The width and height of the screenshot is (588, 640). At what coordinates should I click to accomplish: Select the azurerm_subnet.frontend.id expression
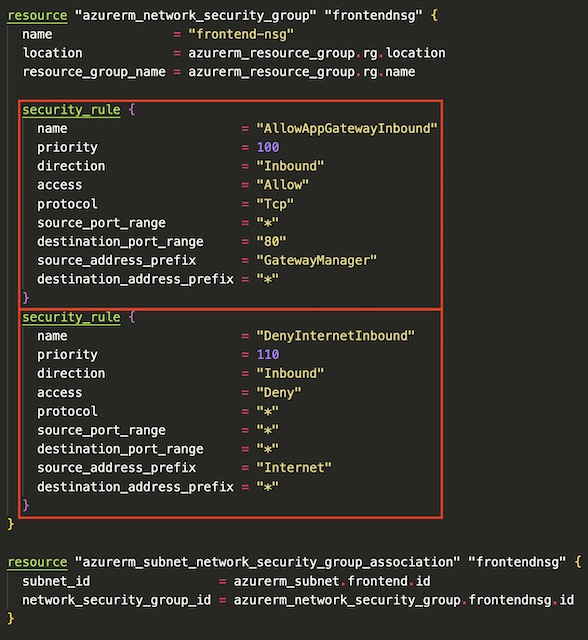coord(332,581)
